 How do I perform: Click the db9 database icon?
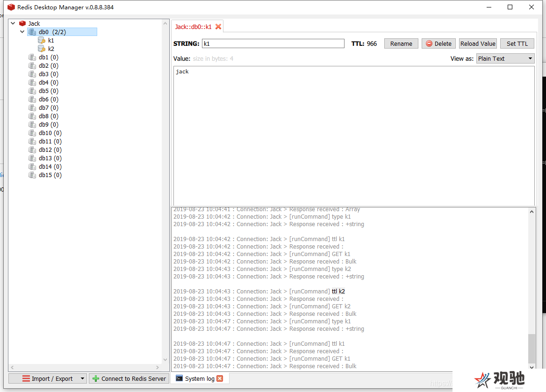pos(32,125)
